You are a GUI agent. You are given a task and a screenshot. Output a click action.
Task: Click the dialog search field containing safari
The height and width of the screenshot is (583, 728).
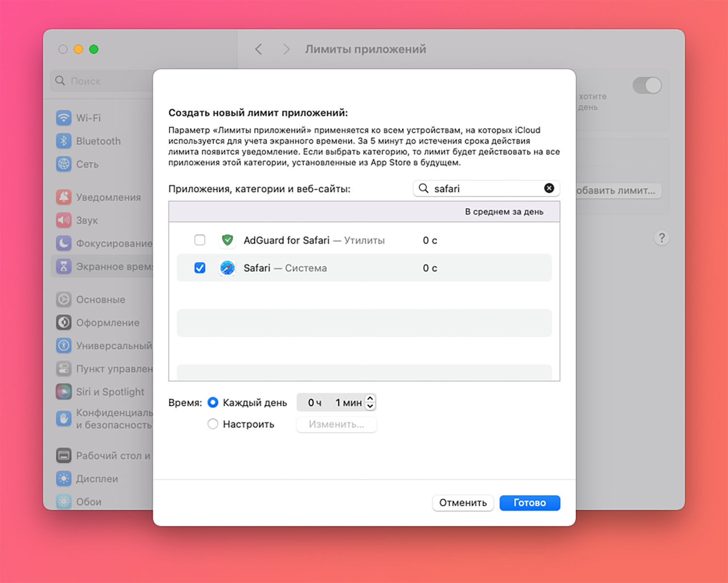pos(486,188)
